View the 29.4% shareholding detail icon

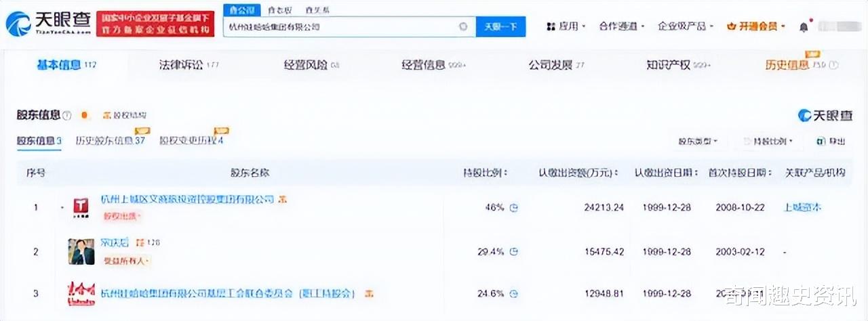pos(514,251)
